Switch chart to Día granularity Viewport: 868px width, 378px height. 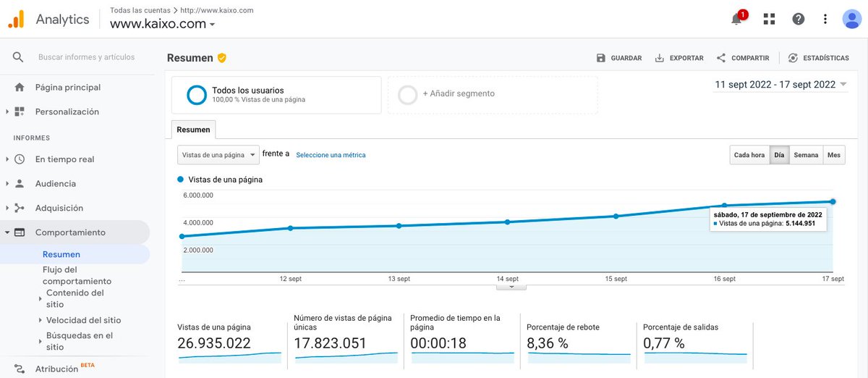click(779, 155)
